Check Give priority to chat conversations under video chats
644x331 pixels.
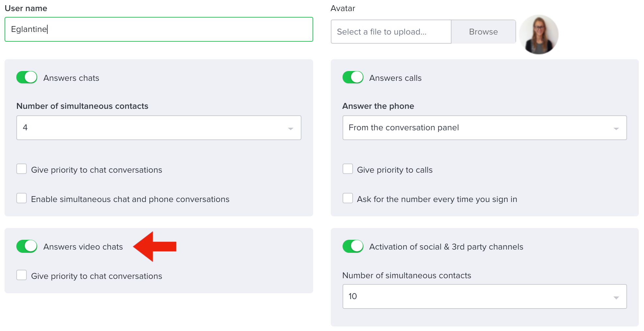pyautogui.click(x=22, y=275)
